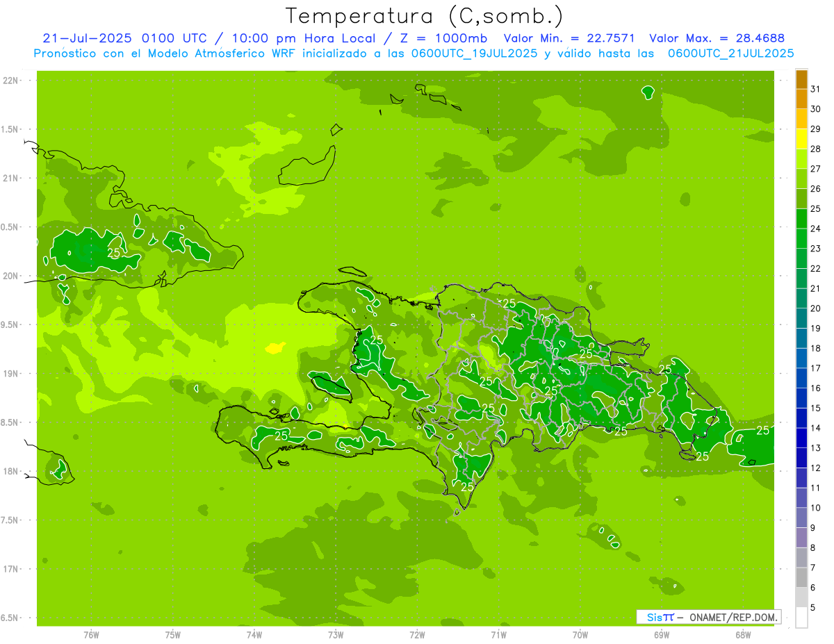Select the "Valor Min. = 22.7571" readout
The width and height of the screenshot is (834, 644).
coord(569,38)
